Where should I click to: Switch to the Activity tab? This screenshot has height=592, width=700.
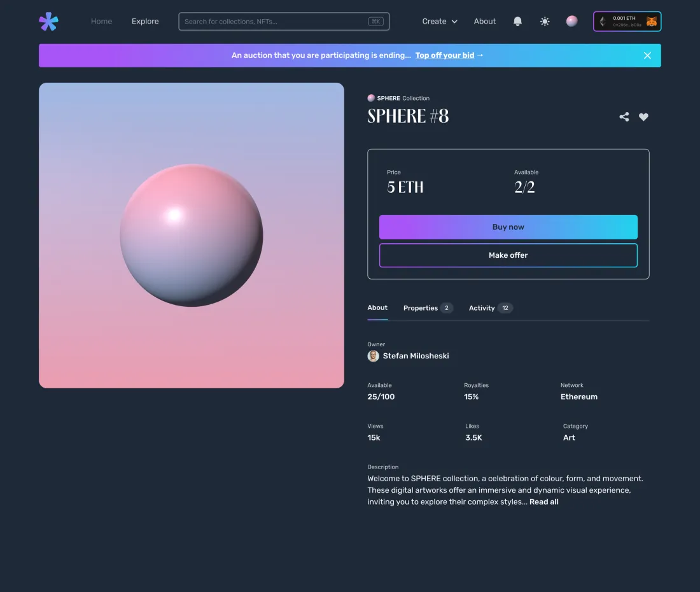(491, 308)
